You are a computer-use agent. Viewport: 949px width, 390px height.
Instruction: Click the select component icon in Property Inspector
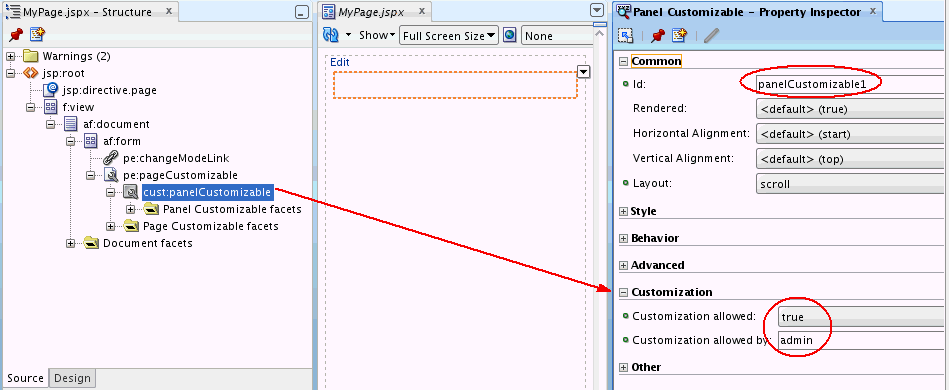click(x=626, y=36)
